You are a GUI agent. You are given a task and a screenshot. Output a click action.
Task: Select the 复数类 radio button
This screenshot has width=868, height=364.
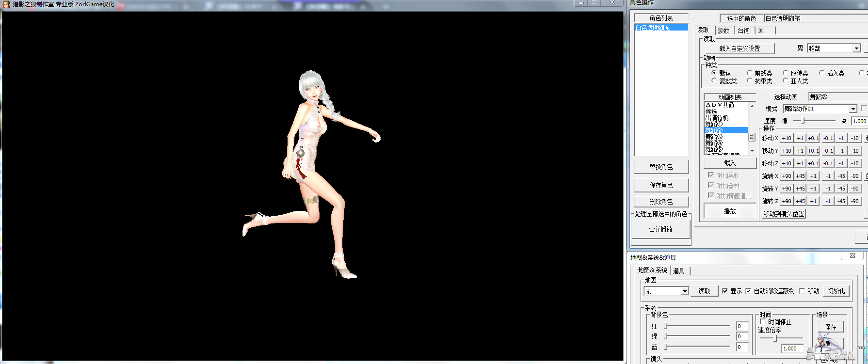click(x=714, y=80)
